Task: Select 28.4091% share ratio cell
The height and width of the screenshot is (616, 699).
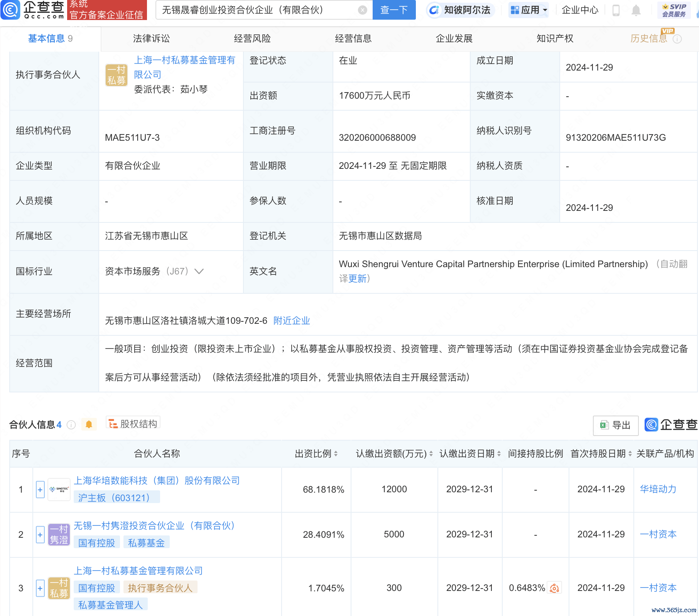Action: [323, 535]
